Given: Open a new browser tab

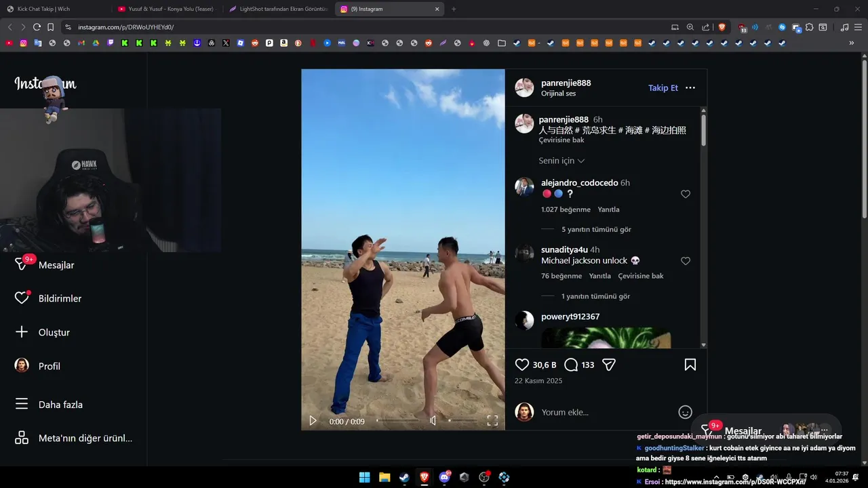Looking at the screenshot, I should (x=454, y=9).
